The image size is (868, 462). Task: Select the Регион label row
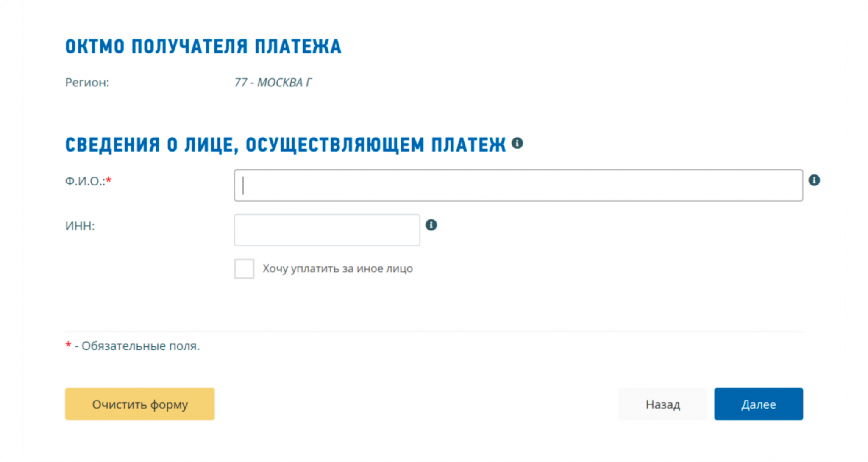coord(86,83)
